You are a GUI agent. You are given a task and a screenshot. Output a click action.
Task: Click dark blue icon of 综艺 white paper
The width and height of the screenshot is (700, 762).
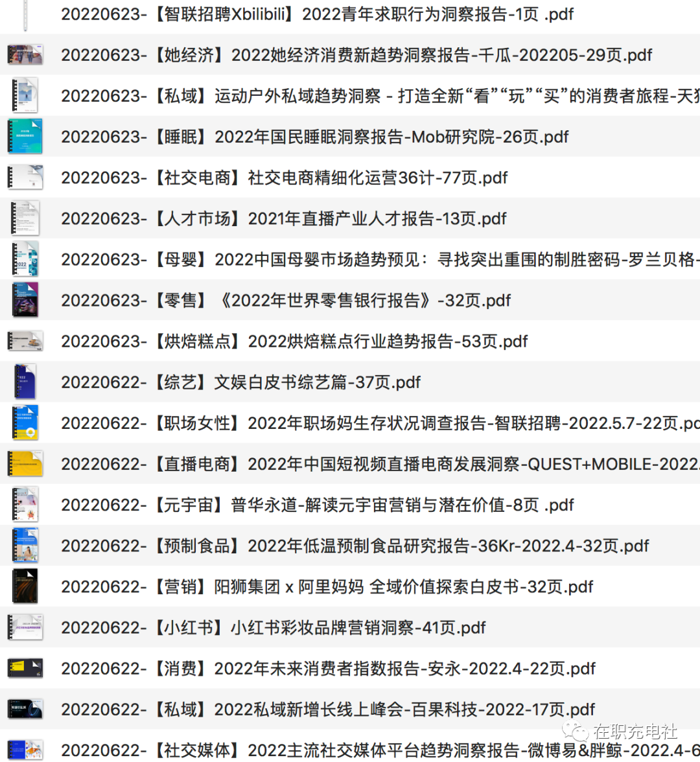[x=25, y=382]
